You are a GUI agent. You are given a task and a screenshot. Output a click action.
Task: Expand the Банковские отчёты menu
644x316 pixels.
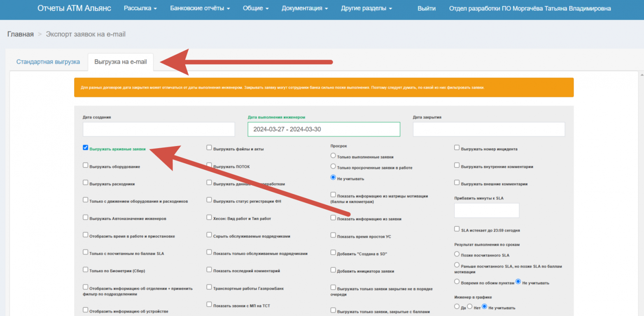click(200, 8)
